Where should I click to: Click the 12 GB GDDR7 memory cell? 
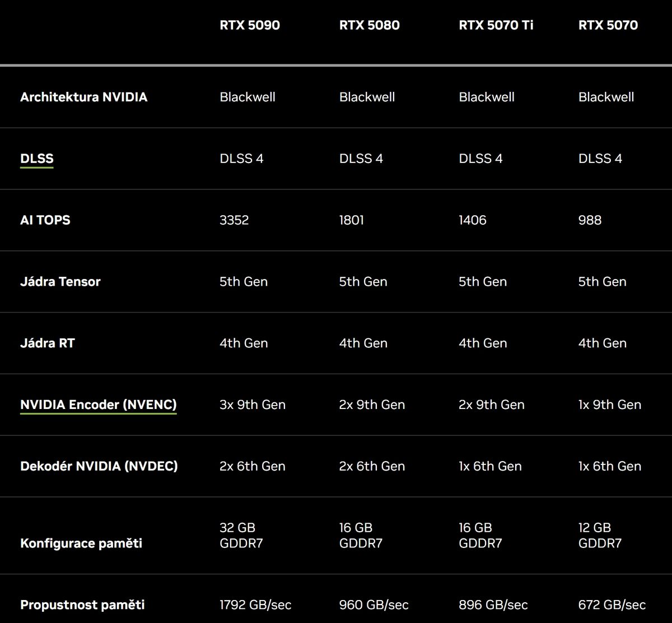pos(600,536)
